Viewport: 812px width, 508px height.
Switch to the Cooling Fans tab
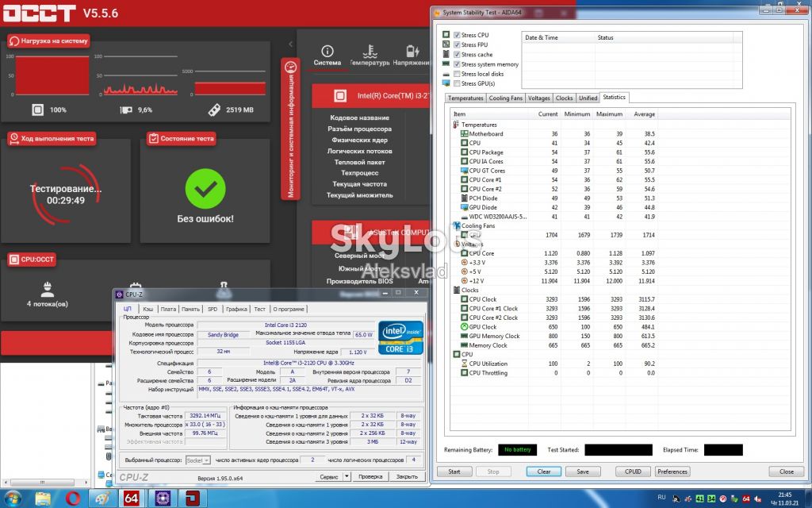(505, 98)
